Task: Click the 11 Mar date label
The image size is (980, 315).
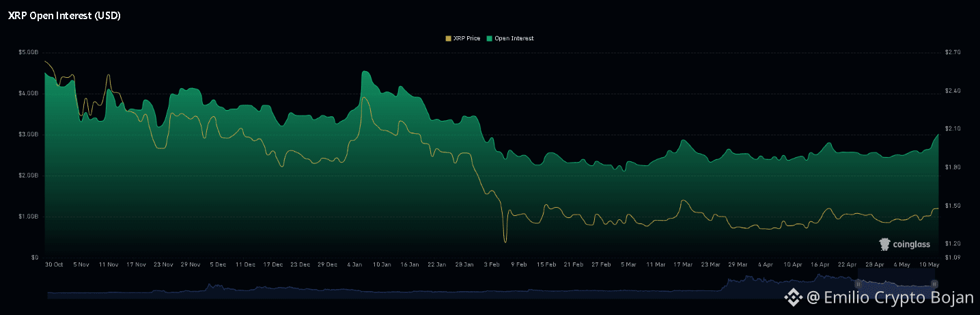Action: [655, 264]
